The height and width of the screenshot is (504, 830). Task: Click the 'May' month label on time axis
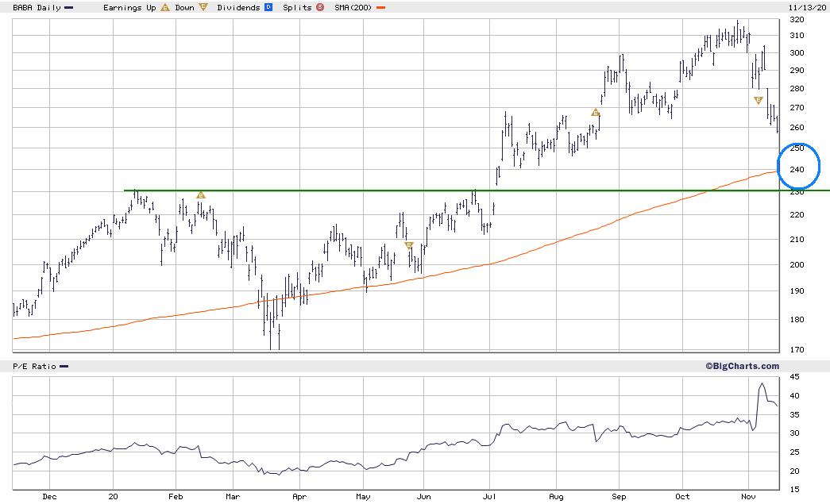point(363,497)
